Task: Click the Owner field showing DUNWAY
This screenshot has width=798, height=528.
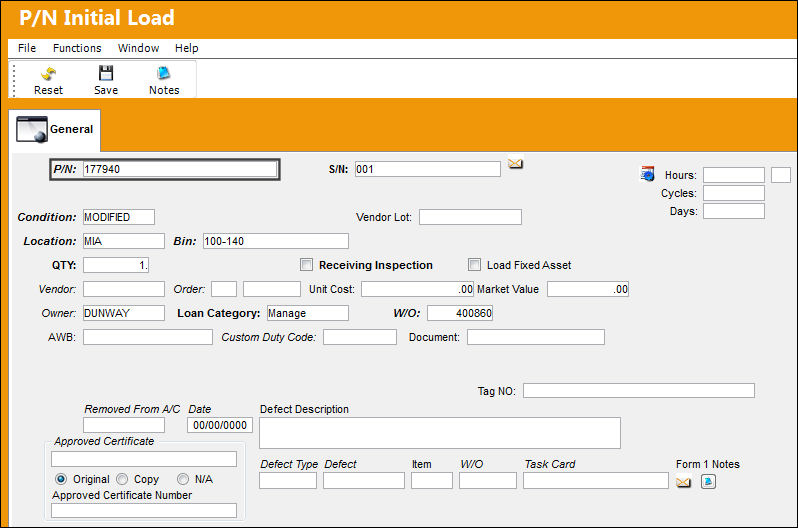Action: (124, 313)
